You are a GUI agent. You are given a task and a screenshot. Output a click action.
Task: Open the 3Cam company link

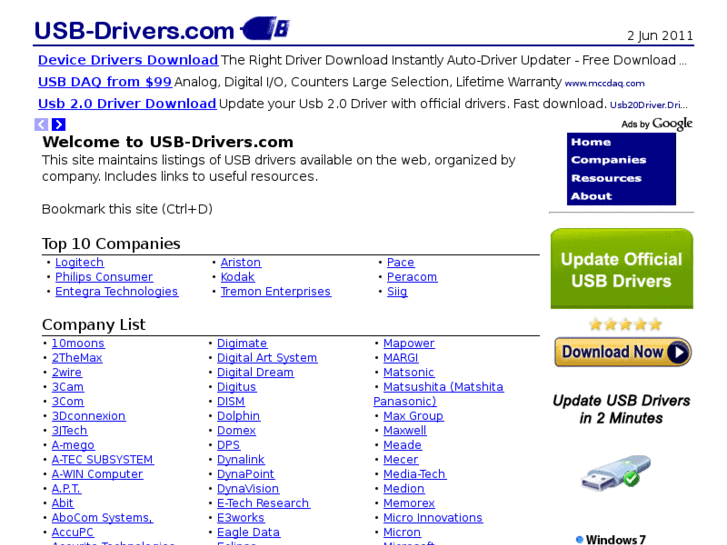tap(68, 387)
